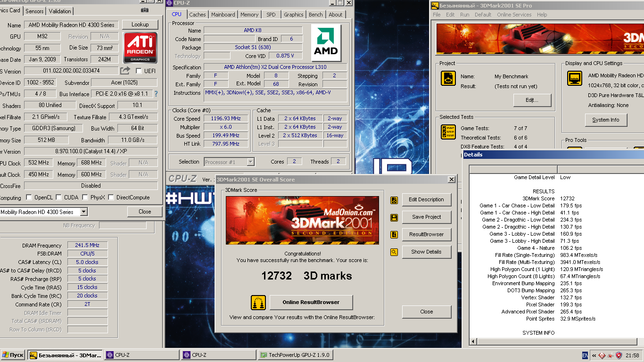Click the AMD logo in CPU-Z
This screenshot has width=644, height=362.
[x=326, y=43]
